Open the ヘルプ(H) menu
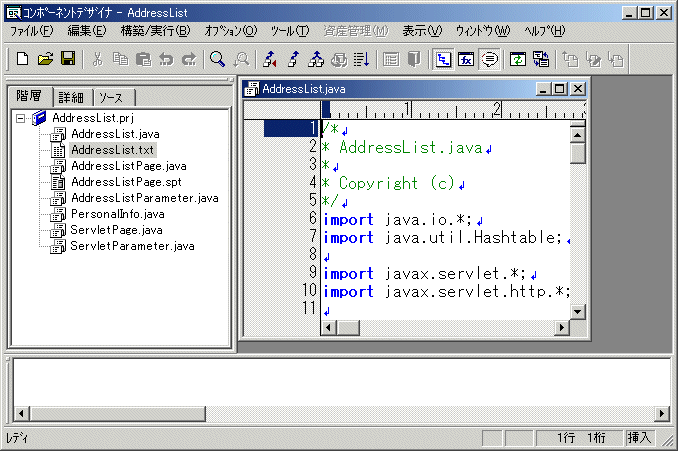678x451 pixels. pos(544,31)
